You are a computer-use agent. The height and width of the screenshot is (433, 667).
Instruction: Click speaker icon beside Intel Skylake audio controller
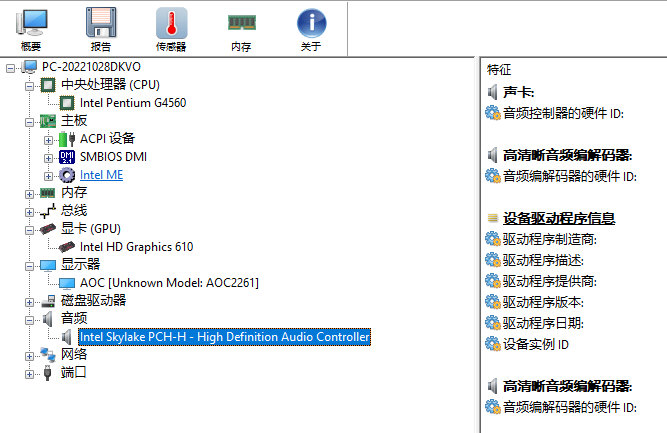pyautogui.click(x=67, y=337)
